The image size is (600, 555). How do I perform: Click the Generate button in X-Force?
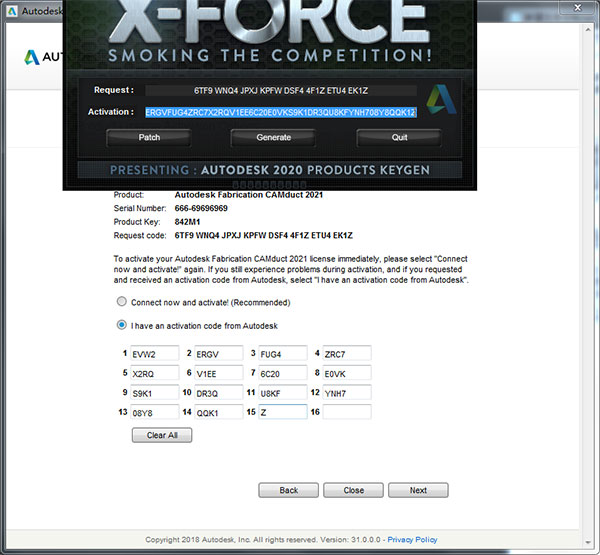coord(273,137)
